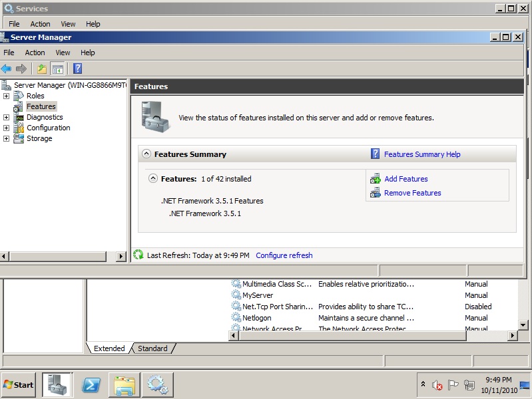Screen dimensions: 532x399
Task: Click the Forward arrow in Server Manager toolbar
Action: (x=21, y=68)
